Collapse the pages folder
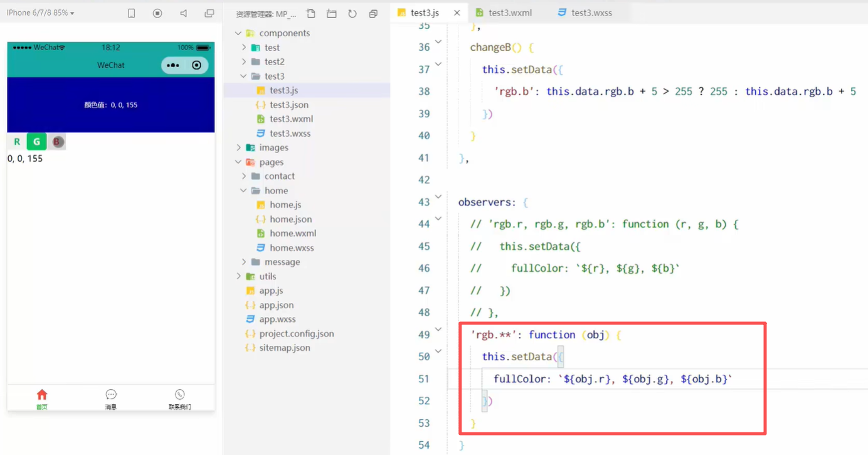The width and height of the screenshot is (868, 455). tap(238, 162)
